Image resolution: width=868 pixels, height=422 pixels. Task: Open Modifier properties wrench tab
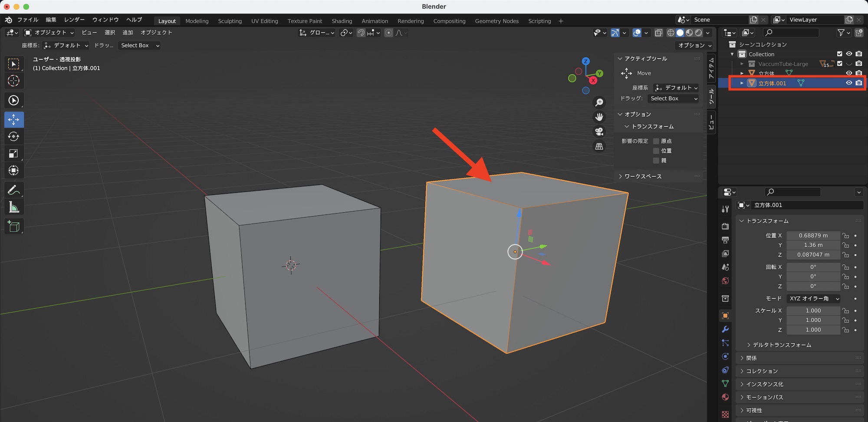tap(725, 330)
